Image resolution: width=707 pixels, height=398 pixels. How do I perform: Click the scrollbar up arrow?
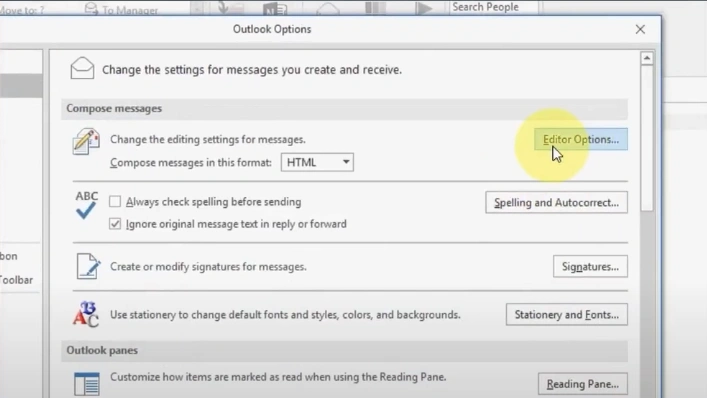click(647, 58)
